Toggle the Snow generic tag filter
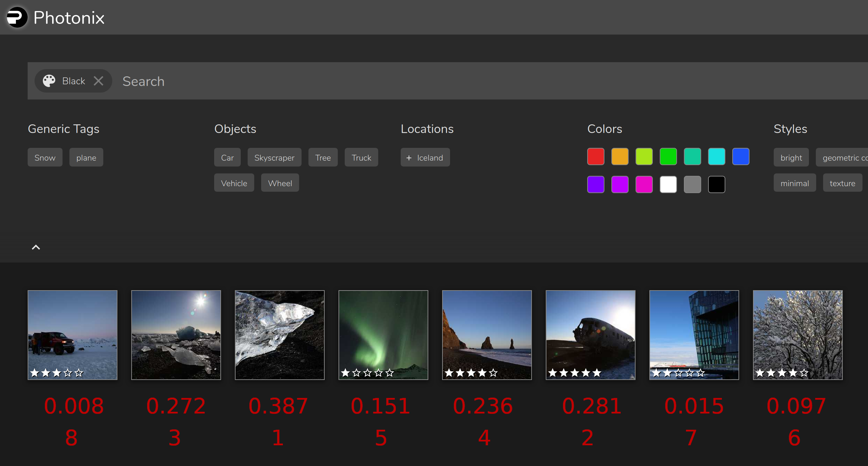 point(45,157)
